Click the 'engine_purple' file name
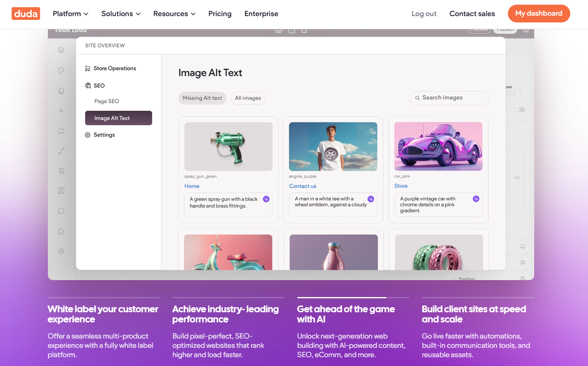588x366 pixels. (x=302, y=176)
